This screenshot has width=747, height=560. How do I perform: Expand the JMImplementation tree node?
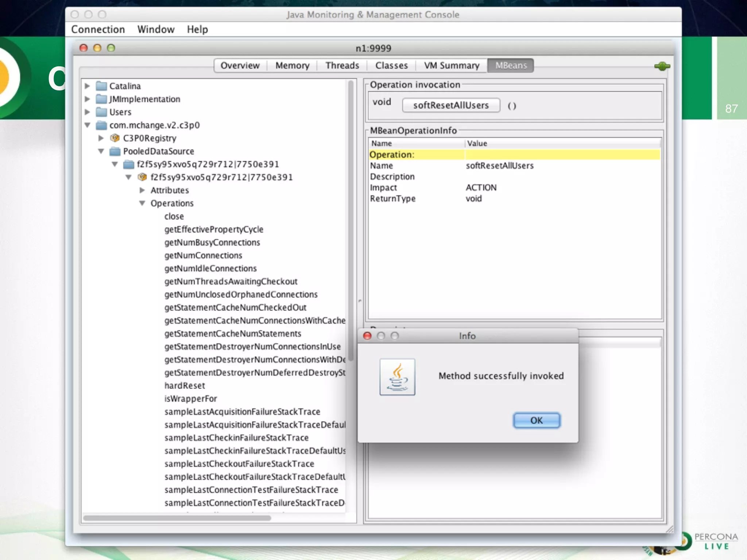tap(87, 99)
